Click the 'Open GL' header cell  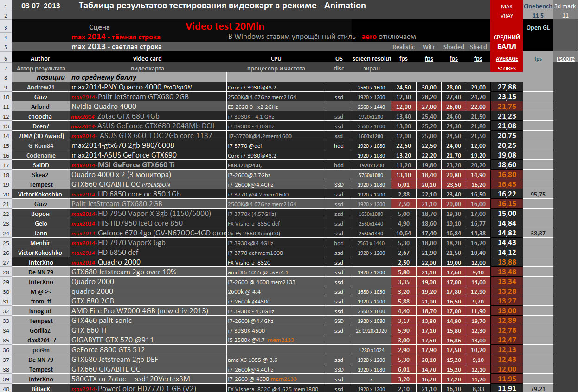pos(538,27)
